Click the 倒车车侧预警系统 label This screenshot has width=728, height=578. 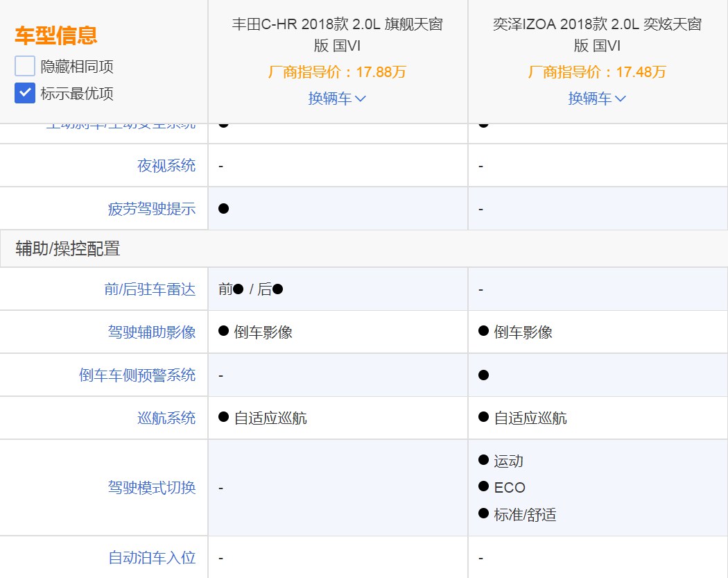[137, 375]
